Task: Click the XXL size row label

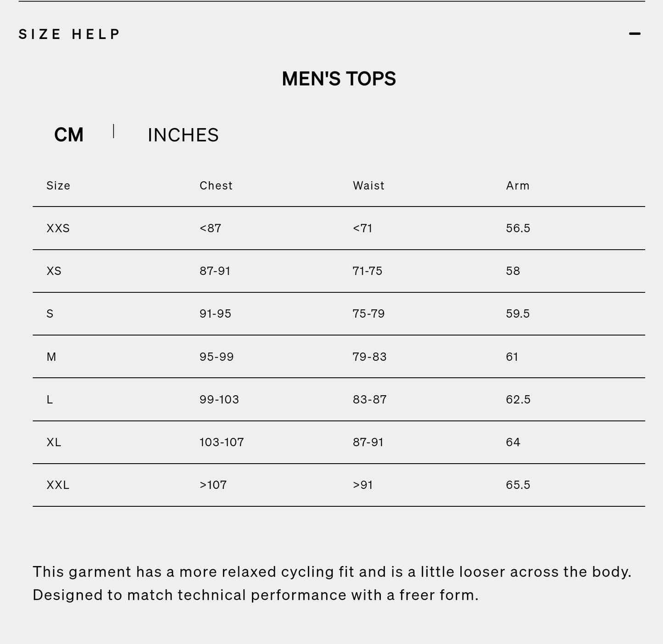Action: (58, 485)
